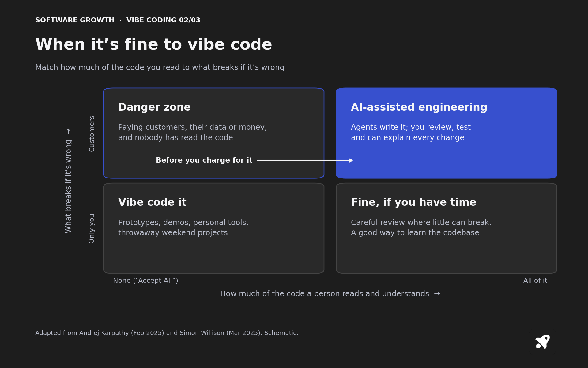Select the None ("Accept All") axis label
This screenshot has height=368, width=588.
point(145,281)
